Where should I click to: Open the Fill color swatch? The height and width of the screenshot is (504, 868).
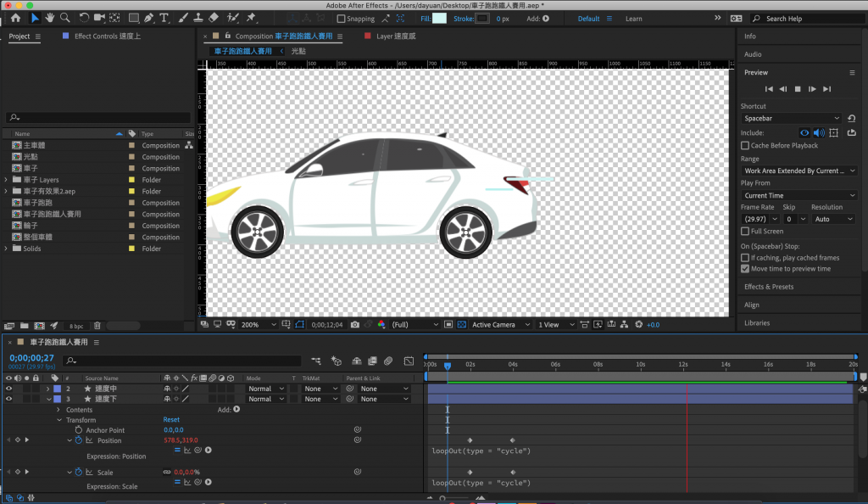(439, 18)
